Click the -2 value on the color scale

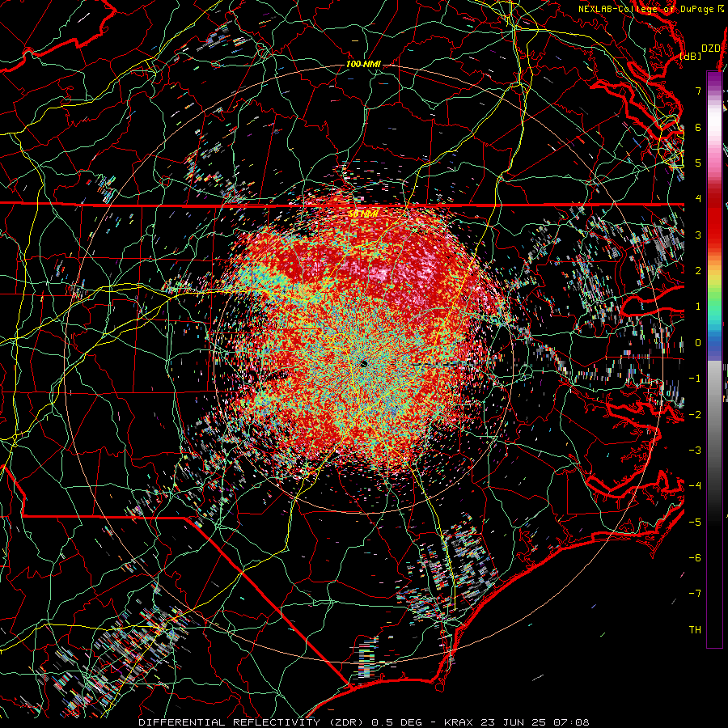pyautogui.click(x=695, y=414)
